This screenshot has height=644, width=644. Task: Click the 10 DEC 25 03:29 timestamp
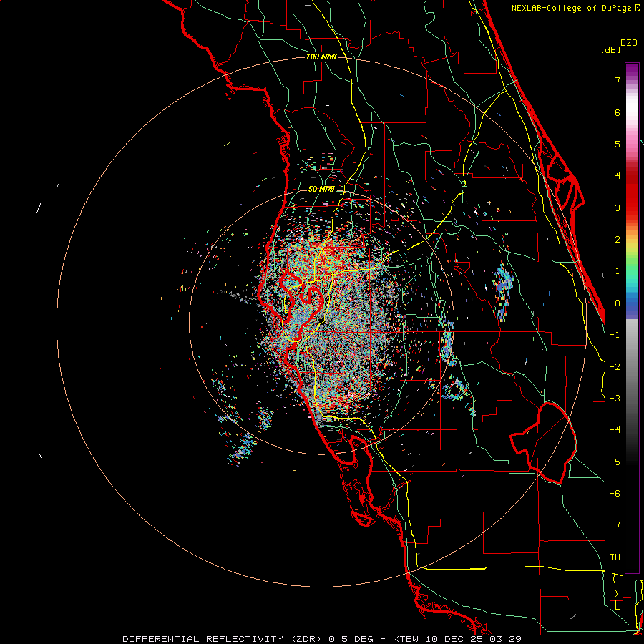[474, 639]
